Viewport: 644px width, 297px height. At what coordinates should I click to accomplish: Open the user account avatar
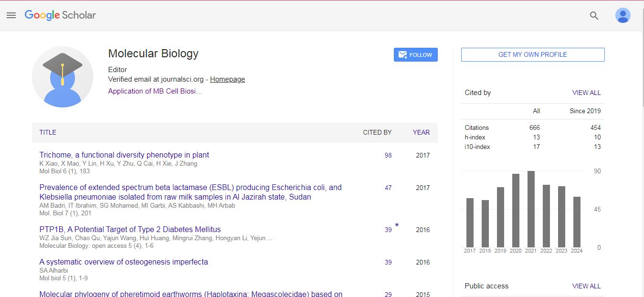coord(623,15)
